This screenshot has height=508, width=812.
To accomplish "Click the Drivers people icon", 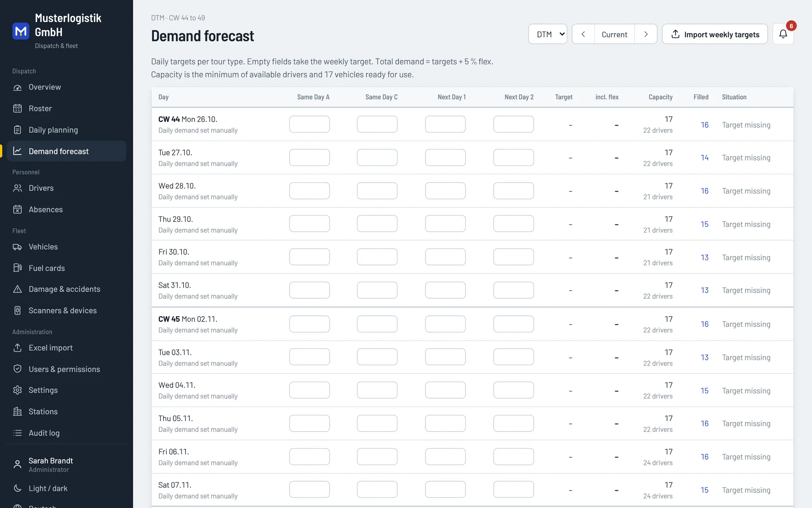I will click(x=17, y=188).
